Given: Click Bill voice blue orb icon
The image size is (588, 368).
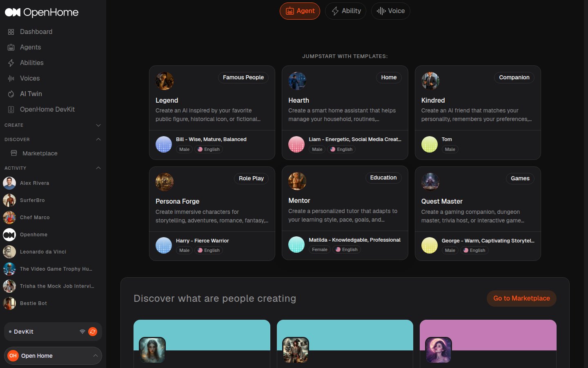Looking at the screenshot, I should (x=164, y=144).
